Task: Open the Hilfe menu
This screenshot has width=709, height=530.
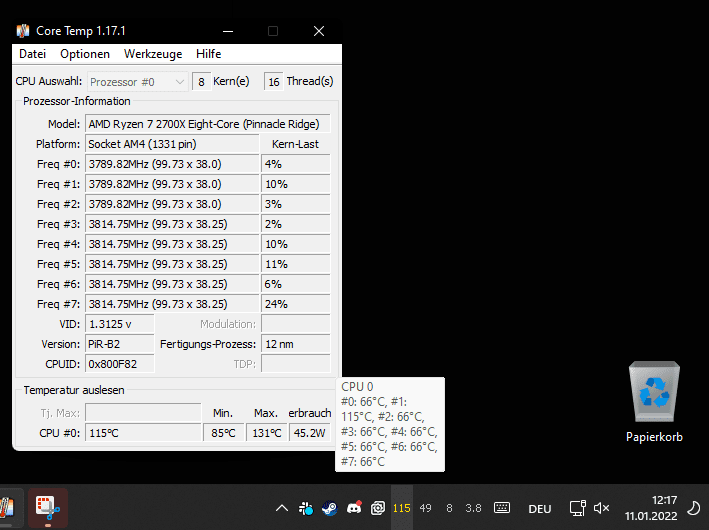Action: [x=208, y=54]
